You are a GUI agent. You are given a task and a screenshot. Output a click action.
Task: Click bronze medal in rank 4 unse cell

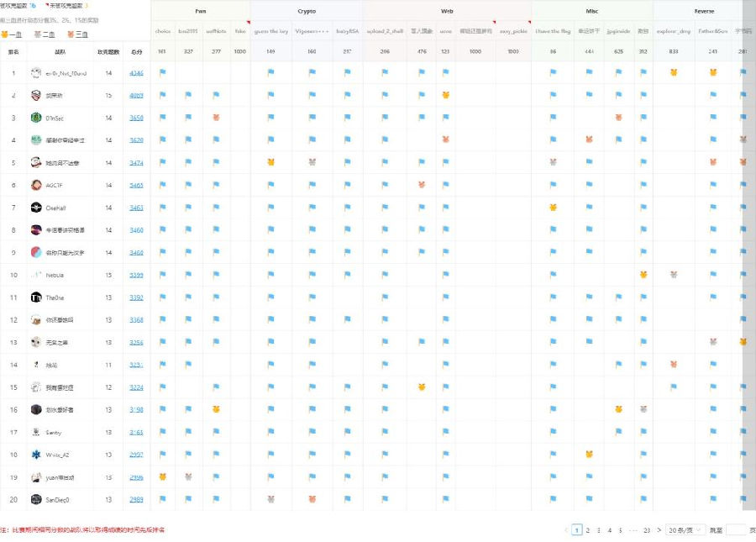445,139
